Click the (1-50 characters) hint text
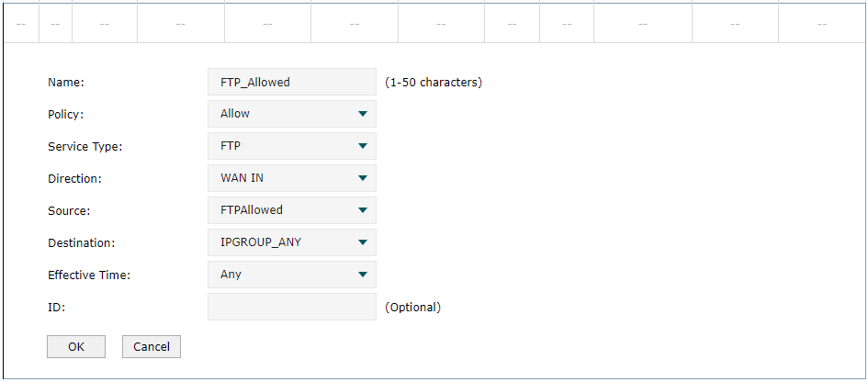The height and width of the screenshot is (382, 868). [434, 83]
